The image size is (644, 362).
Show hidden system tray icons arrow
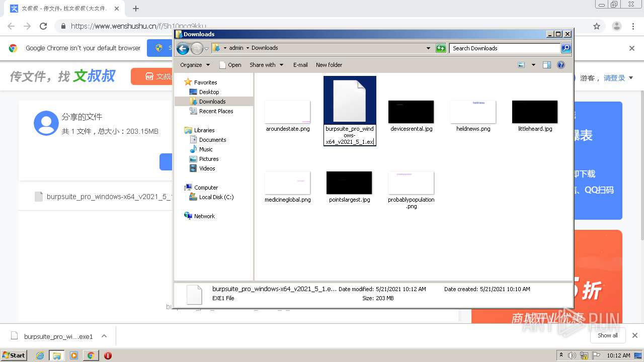click(561, 355)
